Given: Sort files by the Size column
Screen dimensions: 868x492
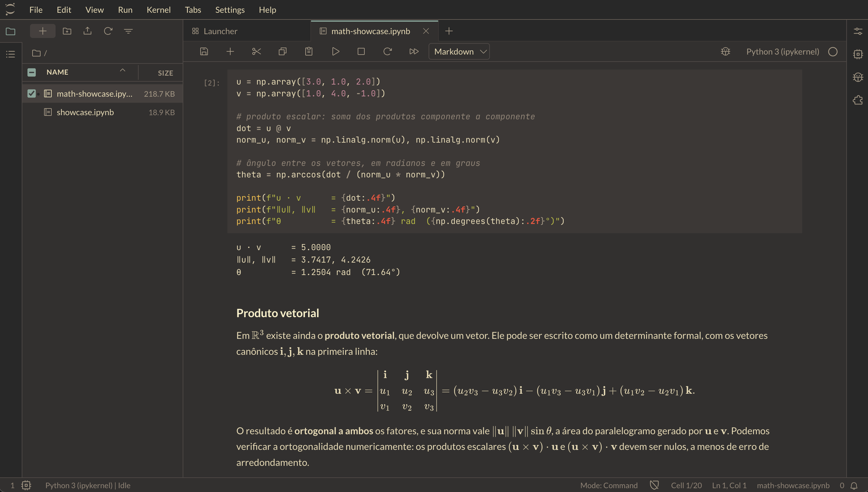Looking at the screenshot, I should click(165, 73).
